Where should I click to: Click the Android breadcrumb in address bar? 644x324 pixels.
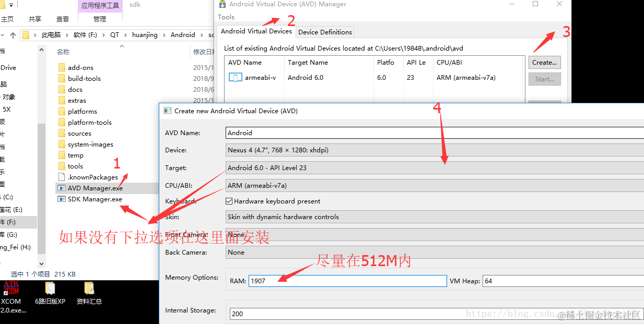(x=183, y=35)
